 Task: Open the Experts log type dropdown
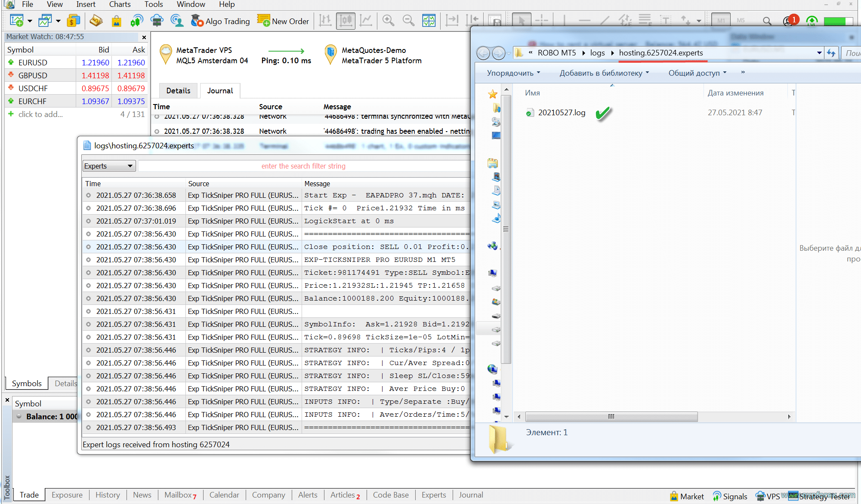pos(109,166)
